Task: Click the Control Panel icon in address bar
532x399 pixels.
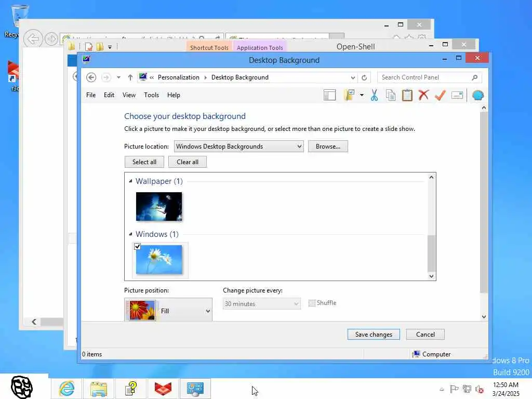Action: 143,77
